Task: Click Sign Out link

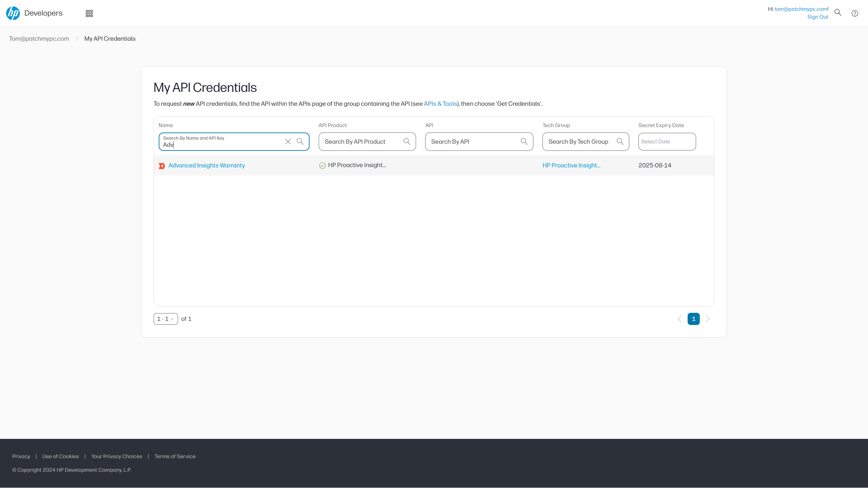Action: click(x=817, y=17)
